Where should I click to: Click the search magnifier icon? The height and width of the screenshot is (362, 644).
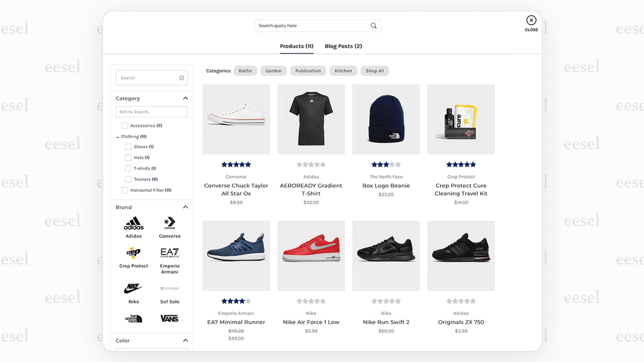point(373,25)
